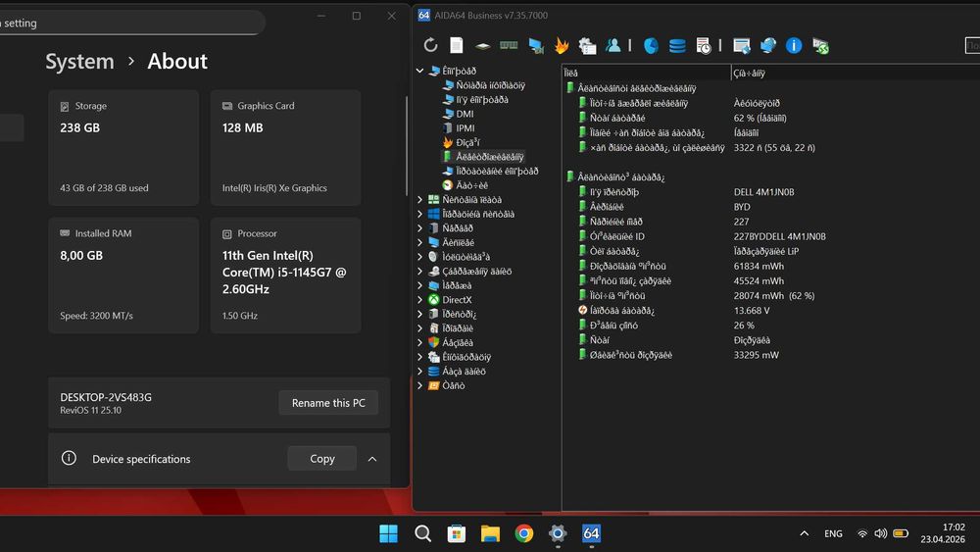Open the globe-with-monitor remote icon in AIDA64 toolbar
This screenshot has width=980, height=552.
point(768,46)
